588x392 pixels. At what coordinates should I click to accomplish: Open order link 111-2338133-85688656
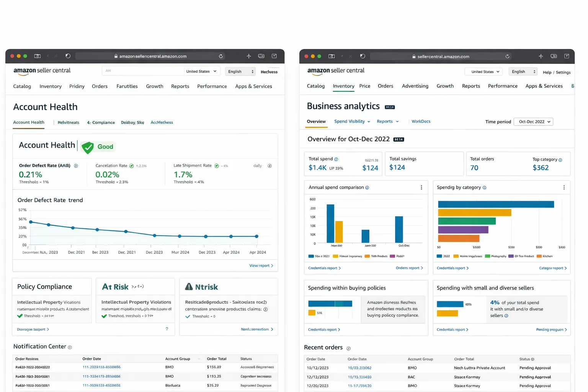point(101,367)
